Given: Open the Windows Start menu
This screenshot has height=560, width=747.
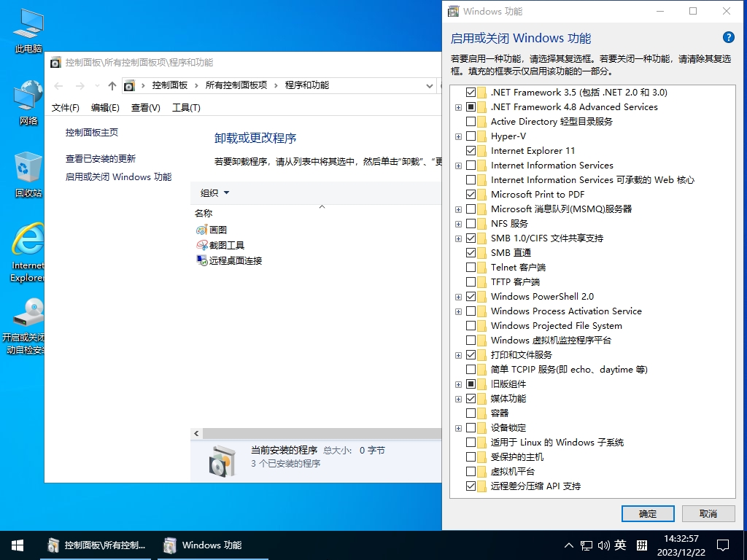Looking at the screenshot, I should click(x=18, y=545).
